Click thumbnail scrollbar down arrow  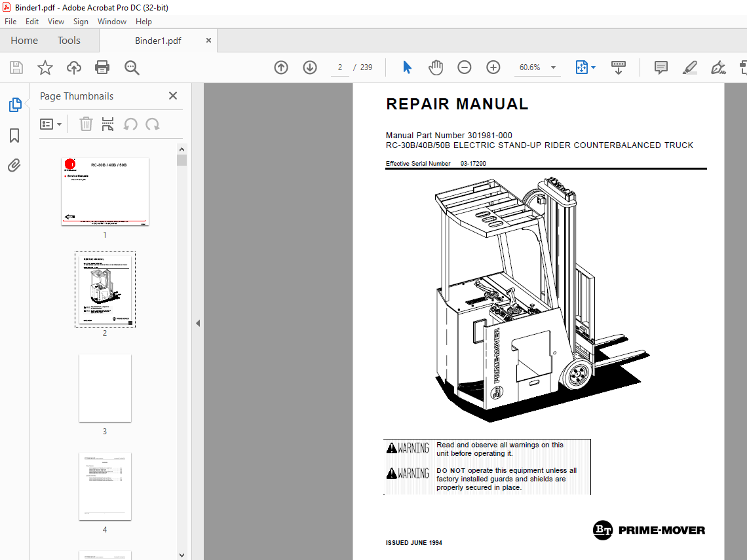point(182,555)
